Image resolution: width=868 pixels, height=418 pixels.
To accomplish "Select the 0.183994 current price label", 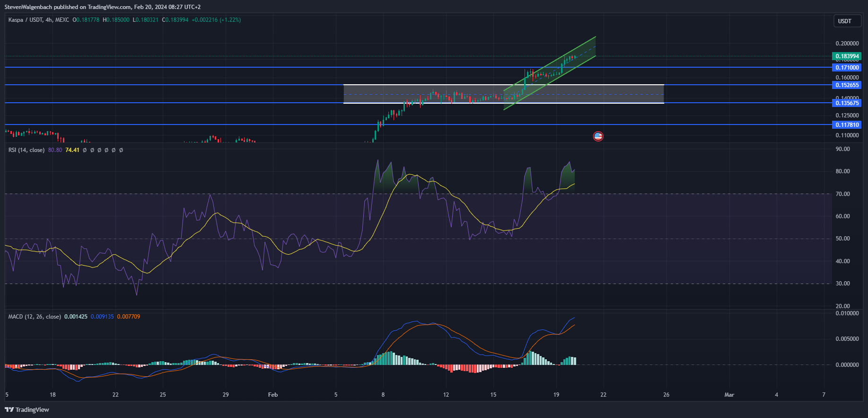I will (x=847, y=56).
